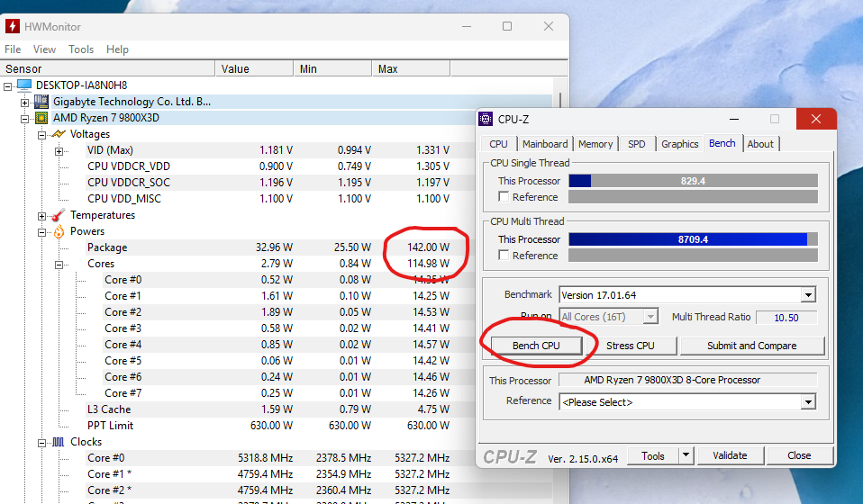Select the Core #0 clock row at 5318.8 MHz

(x=268, y=458)
